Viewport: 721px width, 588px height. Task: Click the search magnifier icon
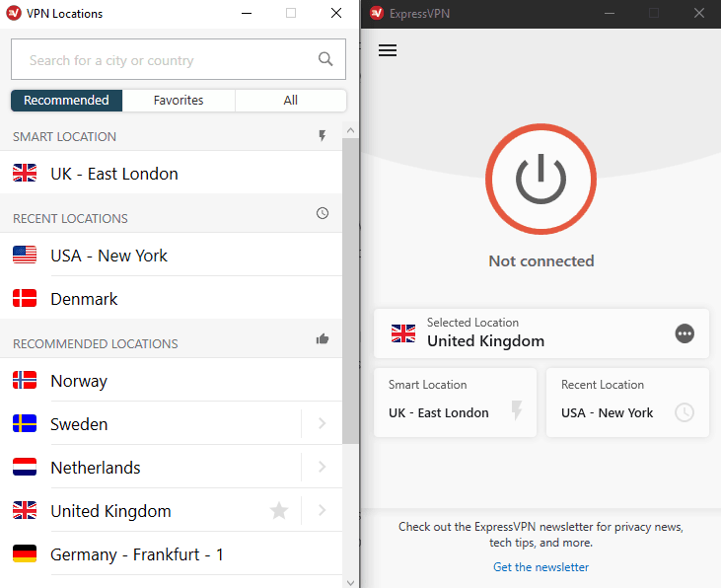point(325,59)
